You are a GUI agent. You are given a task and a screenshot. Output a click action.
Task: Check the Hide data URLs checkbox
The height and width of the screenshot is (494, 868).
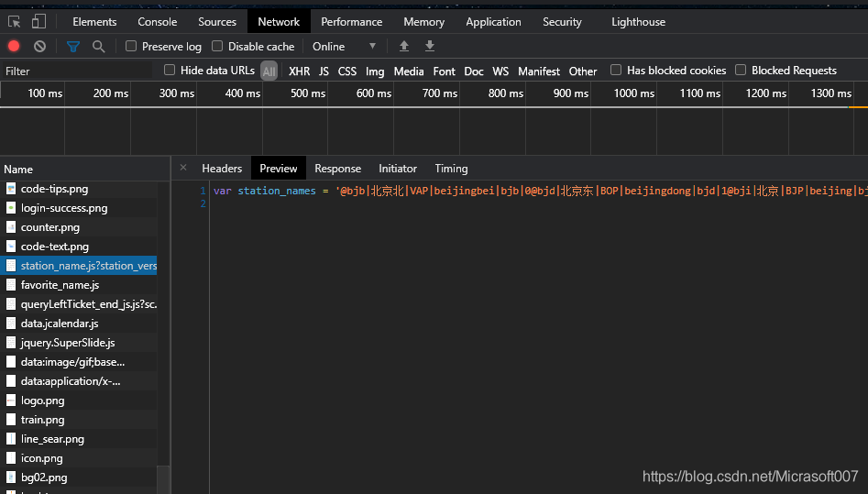170,70
